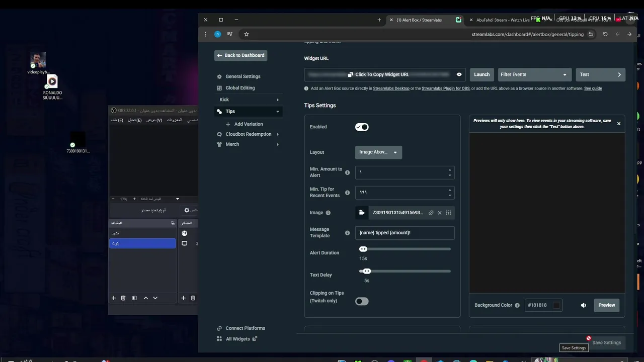
Task: Click the Min. Tip for Recent Events info icon
Action: pos(347,193)
